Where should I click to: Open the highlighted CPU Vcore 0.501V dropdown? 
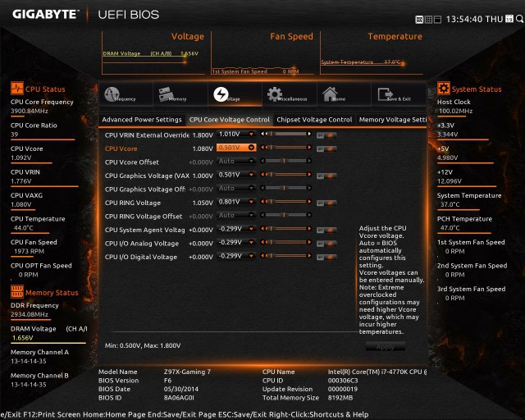click(236, 148)
